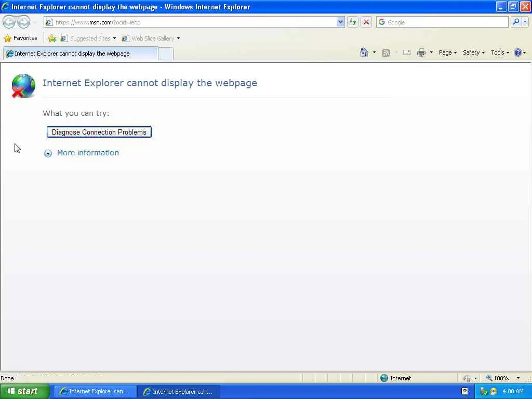
Task: Click the Google search box
Action: click(443, 22)
